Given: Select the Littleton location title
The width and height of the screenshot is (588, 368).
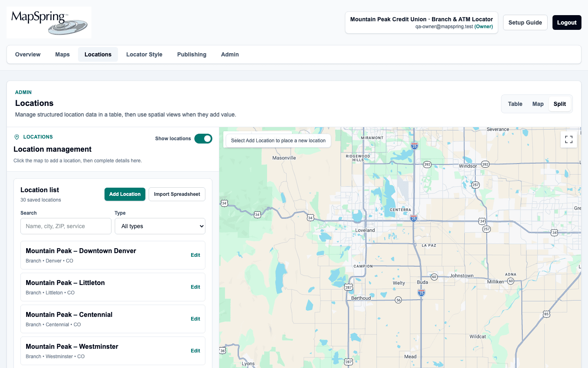Looking at the screenshot, I should click(65, 283).
